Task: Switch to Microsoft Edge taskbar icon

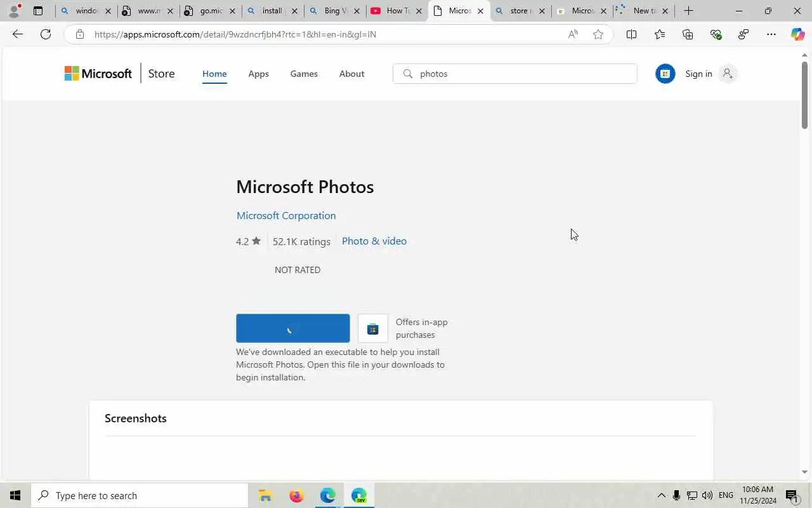Action: [327, 495]
